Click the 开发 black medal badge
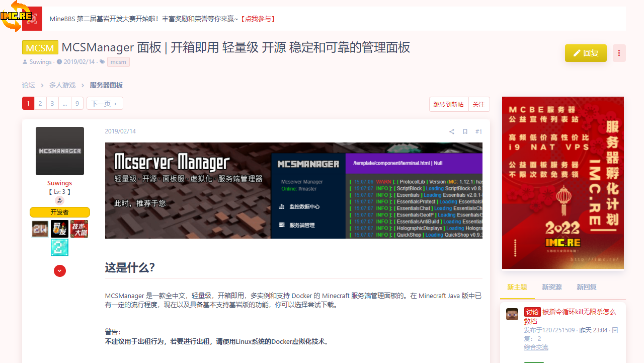The width and height of the screenshot is (644, 363). [x=59, y=229]
